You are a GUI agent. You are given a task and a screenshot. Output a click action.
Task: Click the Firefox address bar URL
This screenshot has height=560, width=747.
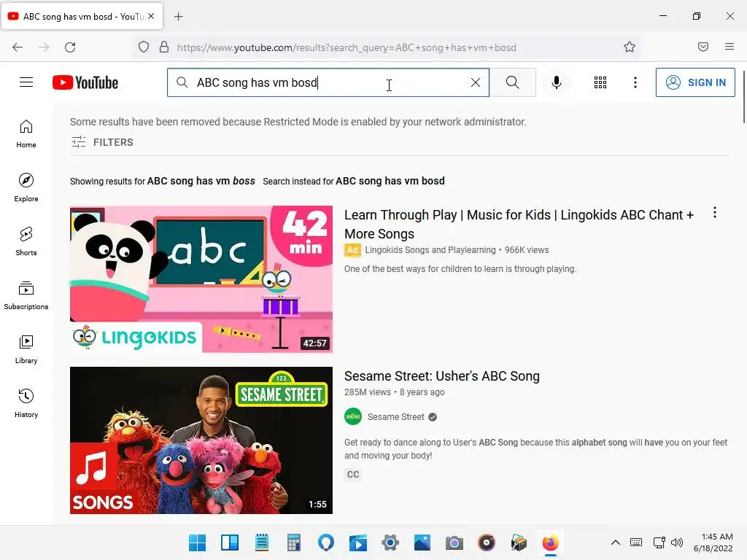[x=347, y=47]
